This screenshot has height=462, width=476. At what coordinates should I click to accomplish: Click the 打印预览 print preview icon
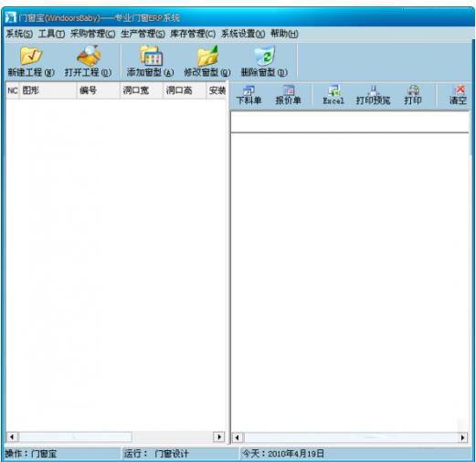[x=373, y=95]
